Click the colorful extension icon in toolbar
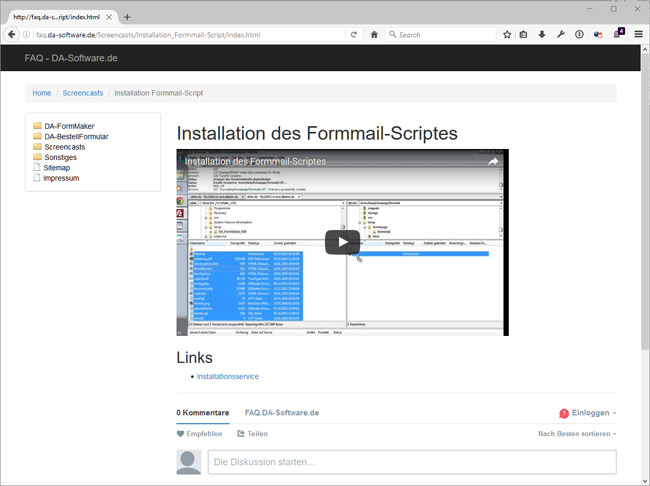 pos(598,35)
